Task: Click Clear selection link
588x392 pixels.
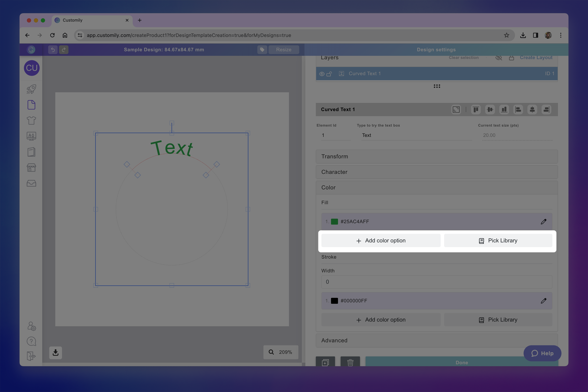Action: pyautogui.click(x=464, y=58)
